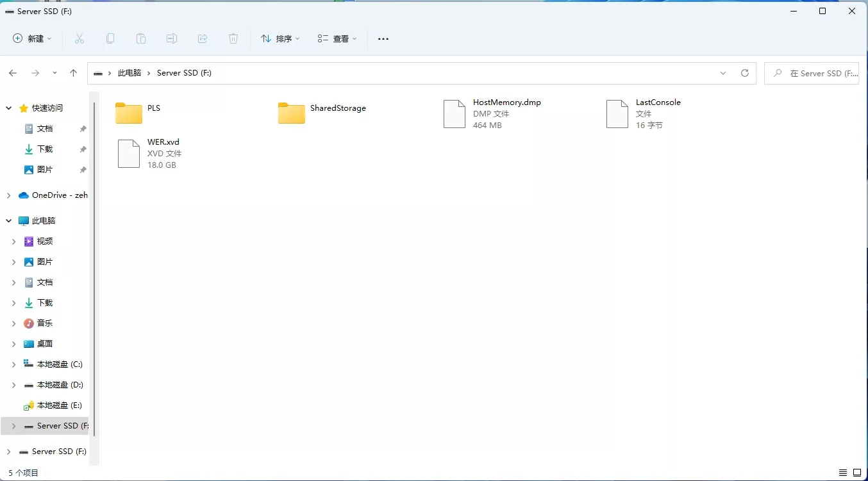The height and width of the screenshot is (481, 868).
Task: Open the 排序 sort menu
Action: click(x=280, y=39)
